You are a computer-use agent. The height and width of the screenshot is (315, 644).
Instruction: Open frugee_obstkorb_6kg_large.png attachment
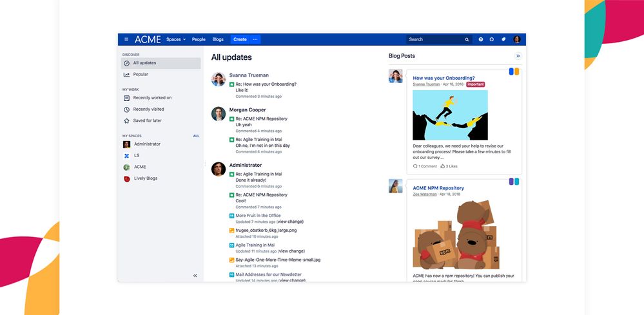(x=266, y=231)
